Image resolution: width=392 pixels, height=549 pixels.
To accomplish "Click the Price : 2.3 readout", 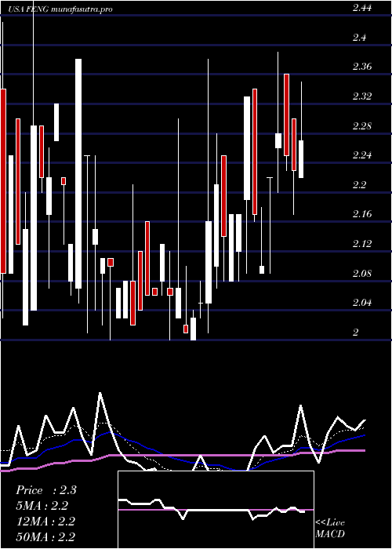I will [46, 490].
